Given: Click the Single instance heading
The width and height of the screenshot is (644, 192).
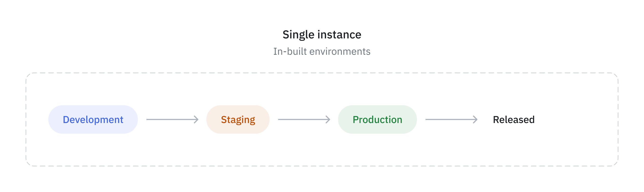Looking at the screenshot, I should [322, 35].
